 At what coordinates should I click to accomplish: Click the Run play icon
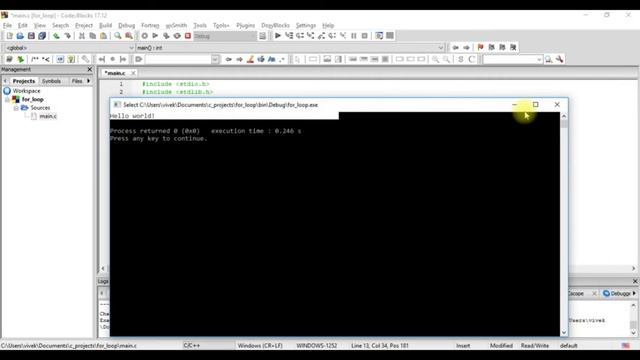[155, 36]
